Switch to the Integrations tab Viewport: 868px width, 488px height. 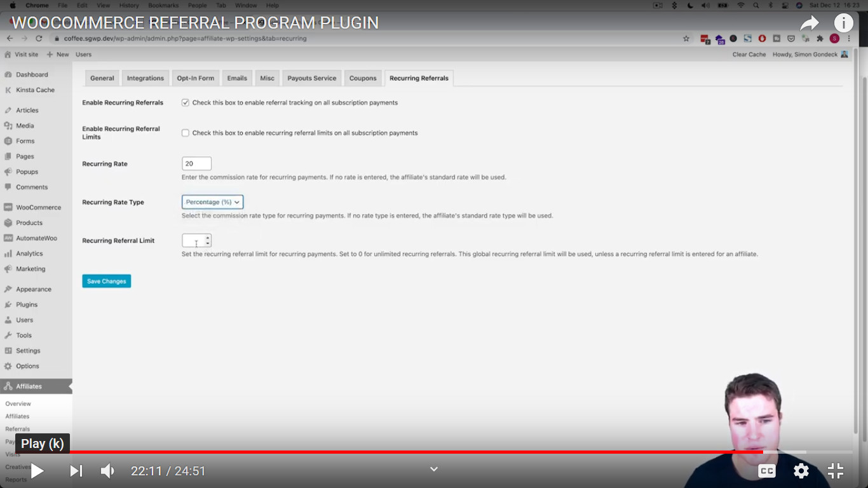pyautogui.click(x=146, y=78)
